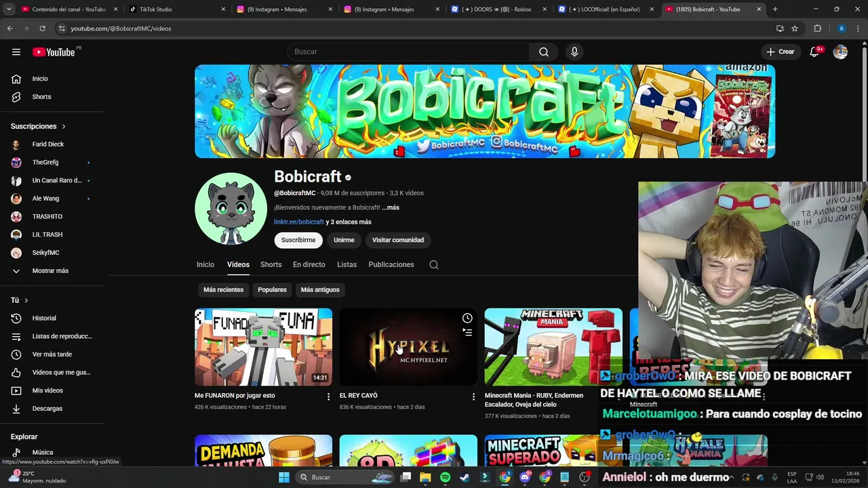This screenshot has height=488, width=868.
Task: Open File Explorer from the taskbar
Action: click(x=425, y=477)
